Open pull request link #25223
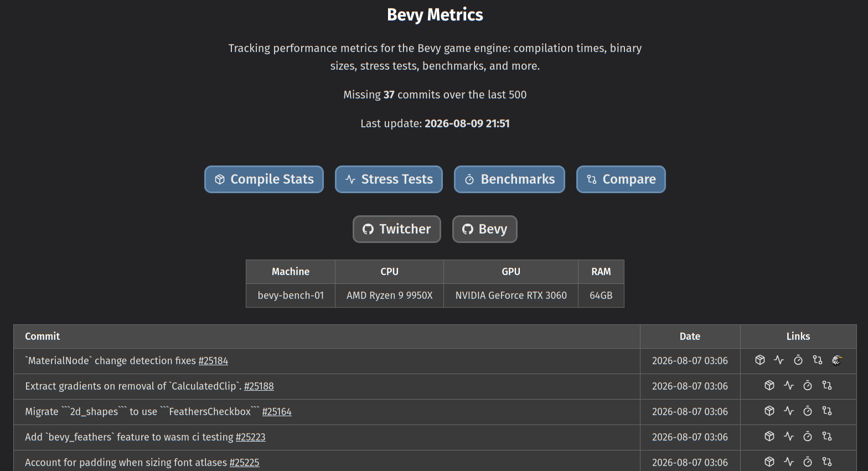The width and height of the screenshot is (868, 471). point(251,437)
